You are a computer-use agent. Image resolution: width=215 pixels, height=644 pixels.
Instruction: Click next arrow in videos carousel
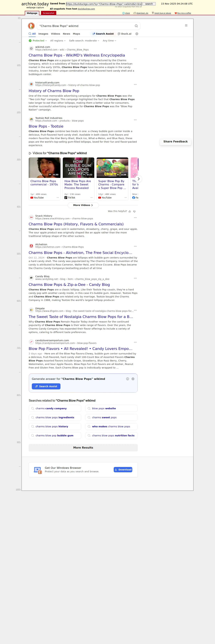(x=138, y=179)
